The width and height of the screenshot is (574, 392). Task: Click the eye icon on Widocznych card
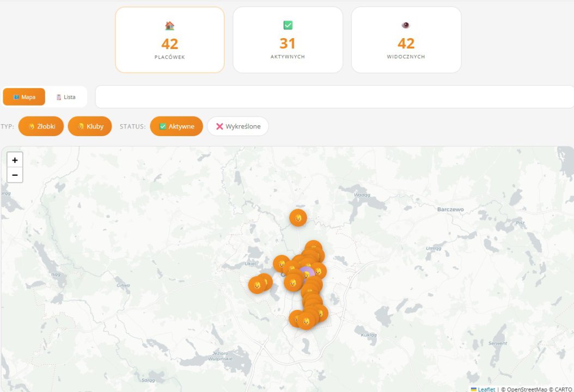[x=406, y=25]
